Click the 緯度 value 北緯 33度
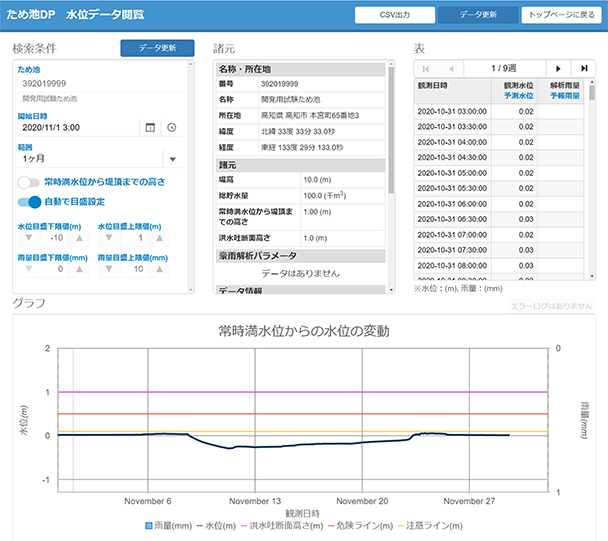Image resolution: width=608 pixels, height=541 pixels. (x=298, y=132)
